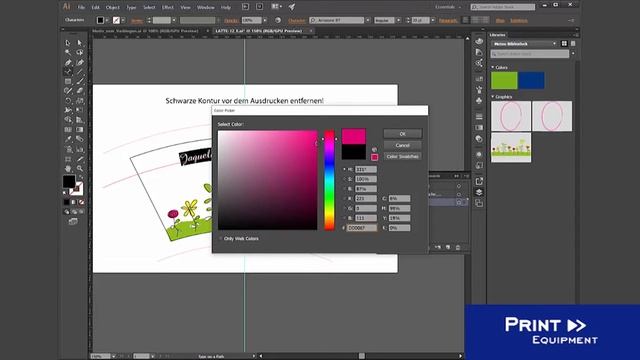Open the Type menu

tap(131, 7)
